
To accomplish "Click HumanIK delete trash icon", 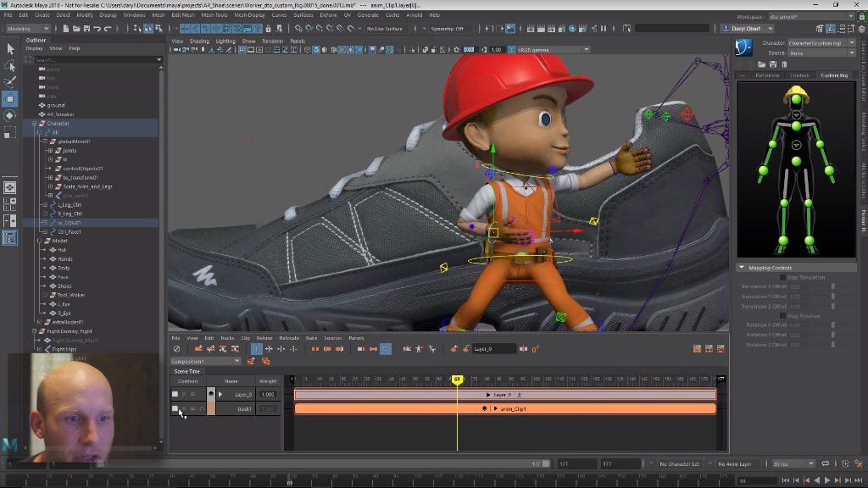I will [784, 64].
